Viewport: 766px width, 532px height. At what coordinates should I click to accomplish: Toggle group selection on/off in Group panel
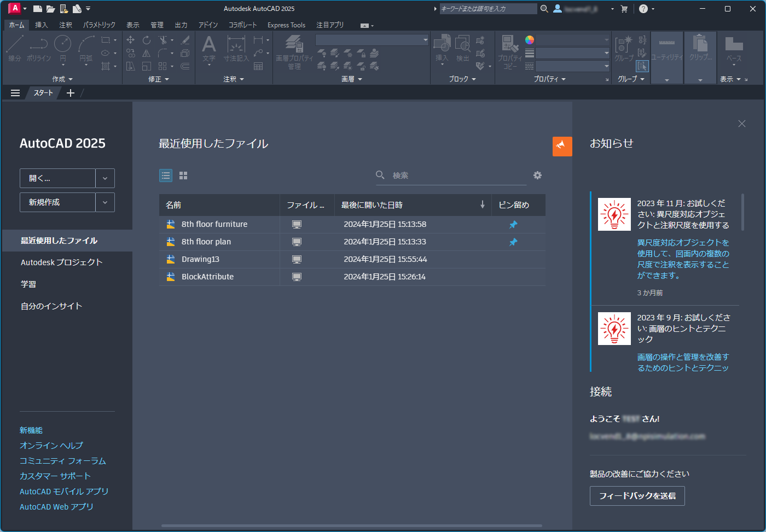(x=642, y=66)
